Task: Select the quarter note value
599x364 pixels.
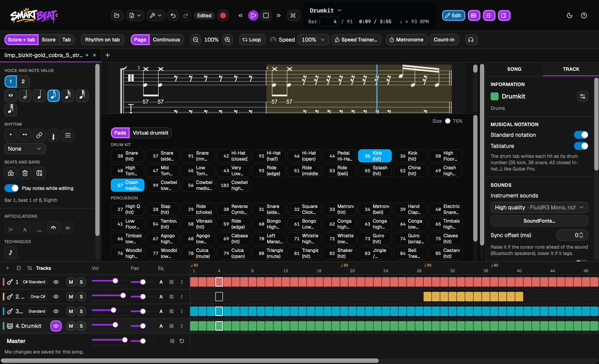Action: (x=39, y=95)
